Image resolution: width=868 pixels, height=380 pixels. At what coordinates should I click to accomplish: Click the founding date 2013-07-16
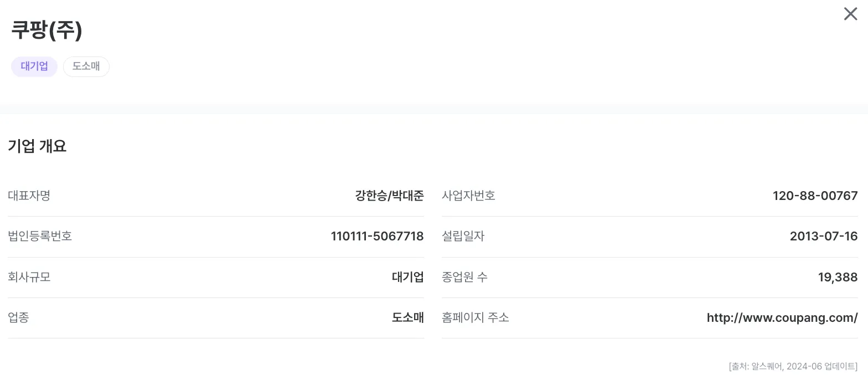point(823,237)
